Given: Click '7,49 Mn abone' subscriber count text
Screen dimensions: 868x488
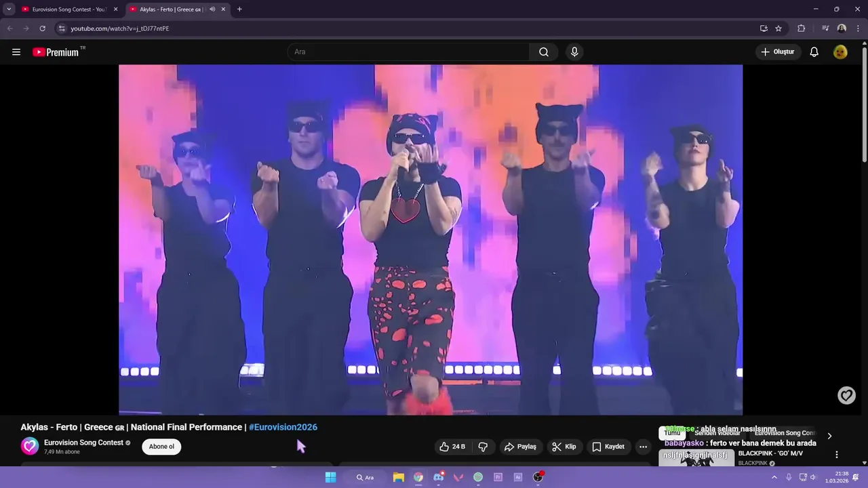Looking at the screenshot, I should 62,452.
